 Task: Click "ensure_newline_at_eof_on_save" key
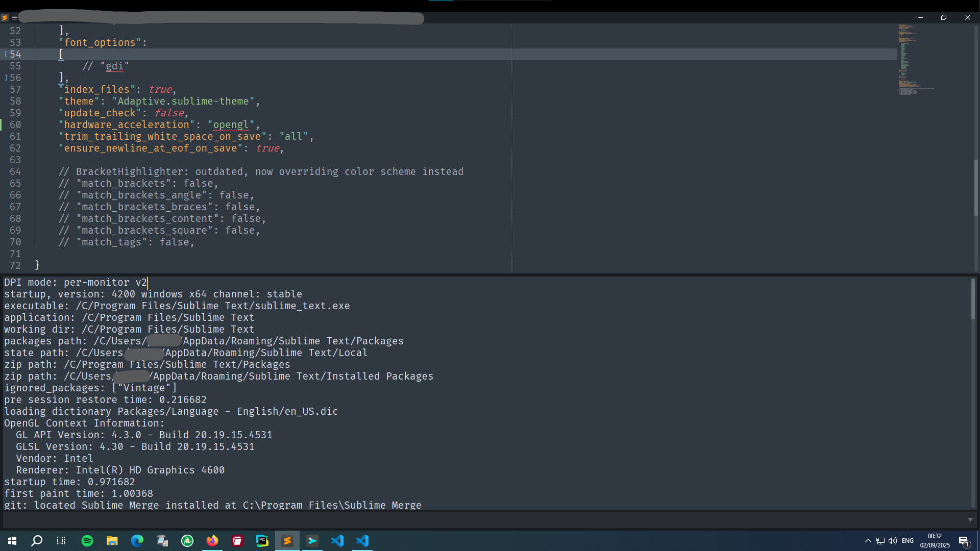pyautogui.click(x=151, y=148)
